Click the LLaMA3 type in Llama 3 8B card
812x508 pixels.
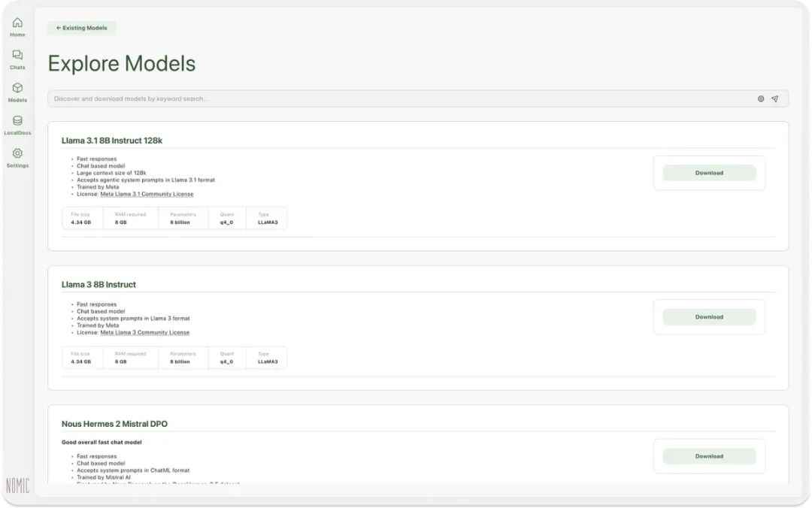[268, 362]
